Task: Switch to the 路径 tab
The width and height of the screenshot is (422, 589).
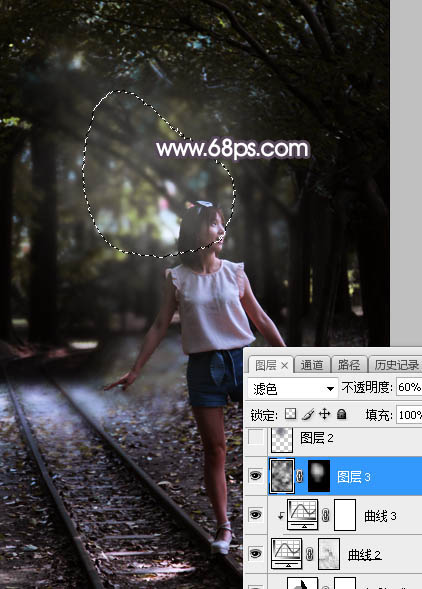Action: [x=348, y=365]
